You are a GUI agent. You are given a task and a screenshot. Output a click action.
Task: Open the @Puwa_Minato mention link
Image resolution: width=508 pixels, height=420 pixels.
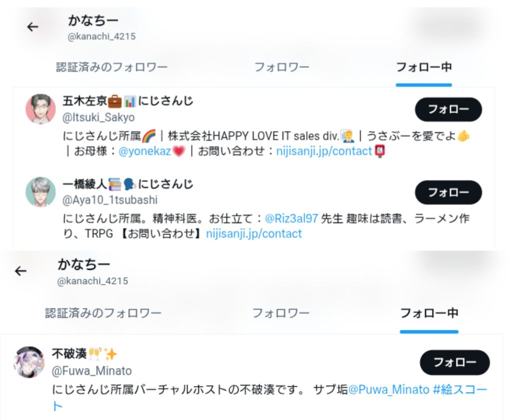click(389, 389)
